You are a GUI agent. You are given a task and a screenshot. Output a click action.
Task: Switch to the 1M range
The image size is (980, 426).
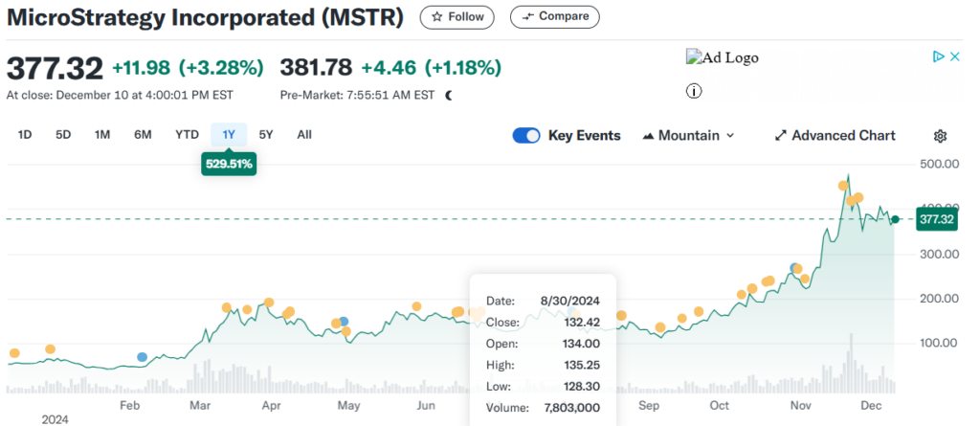click(102, 134)
